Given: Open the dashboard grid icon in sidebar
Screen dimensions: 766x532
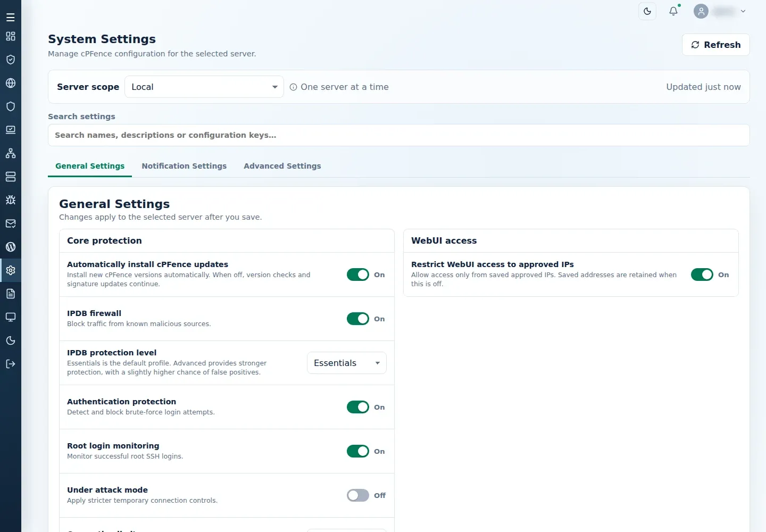Looking at the screenshot, I should coord(11,36).
